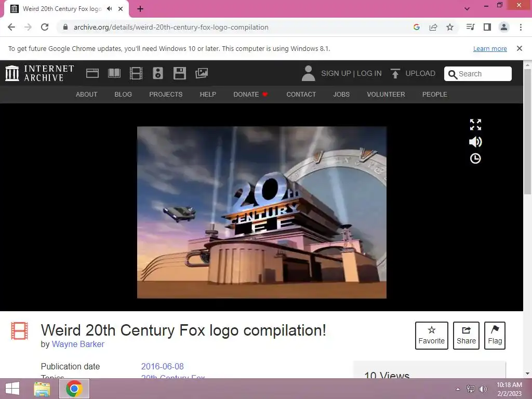The width and height of the screenshot is (532, 399).
Task: Click the Chrome taskbar icon
Action: 74,389
